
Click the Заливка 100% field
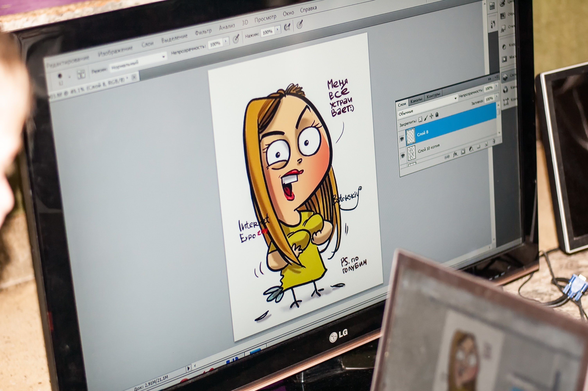tap(489, 99)
